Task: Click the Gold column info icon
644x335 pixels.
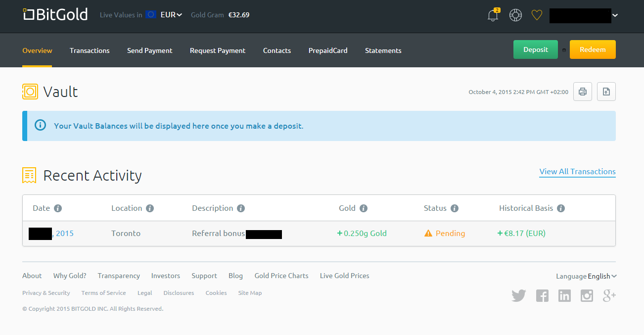Action: coord(364,208)
